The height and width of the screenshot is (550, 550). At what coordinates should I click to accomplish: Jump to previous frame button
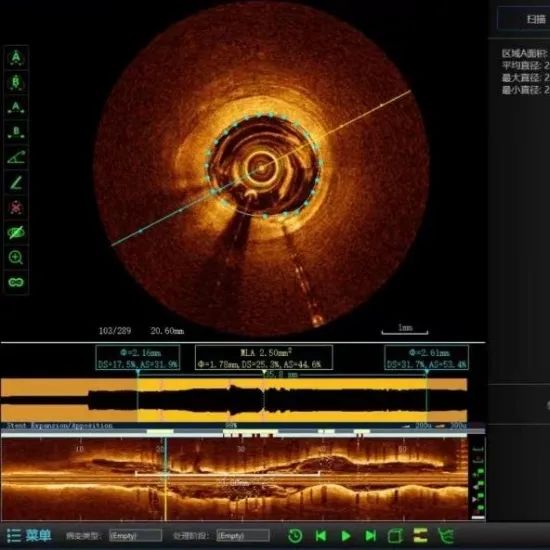pyautogui.click(x=321, y=536)
